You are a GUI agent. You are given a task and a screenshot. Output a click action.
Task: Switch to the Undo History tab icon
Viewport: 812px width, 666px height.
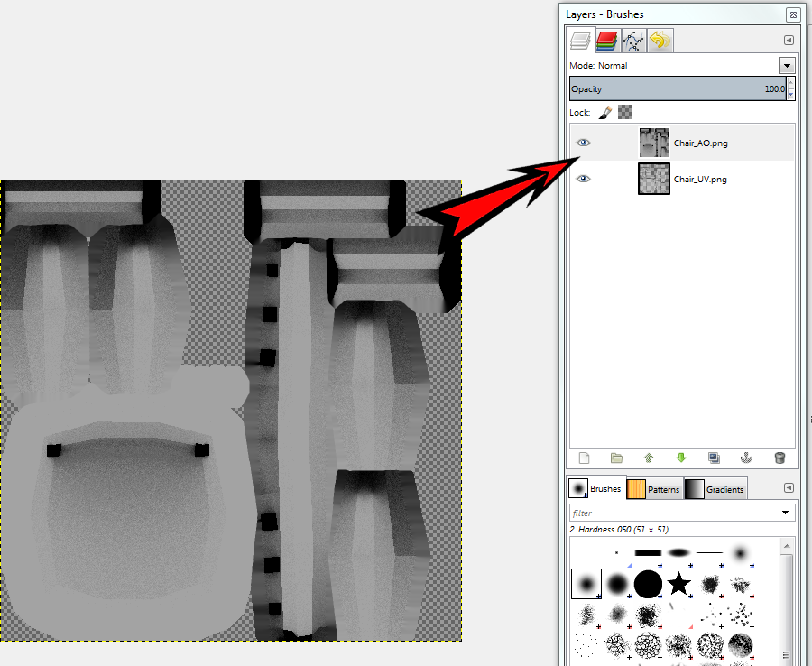pyautogui.click(x=660, y=41)
